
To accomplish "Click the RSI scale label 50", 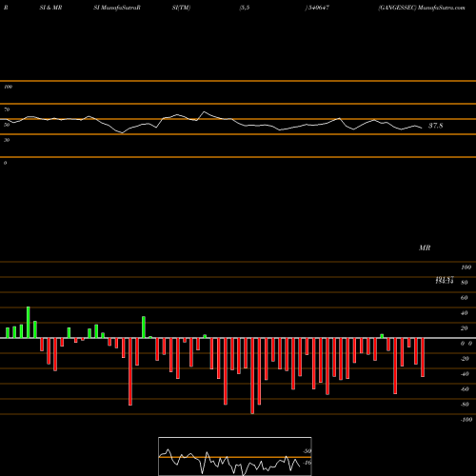I will click(7, 125).
